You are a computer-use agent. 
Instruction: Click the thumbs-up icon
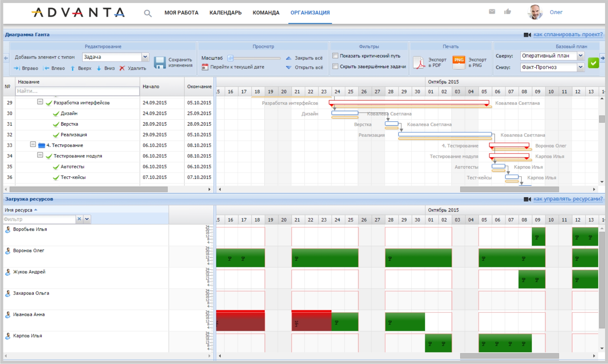point(508,11)
